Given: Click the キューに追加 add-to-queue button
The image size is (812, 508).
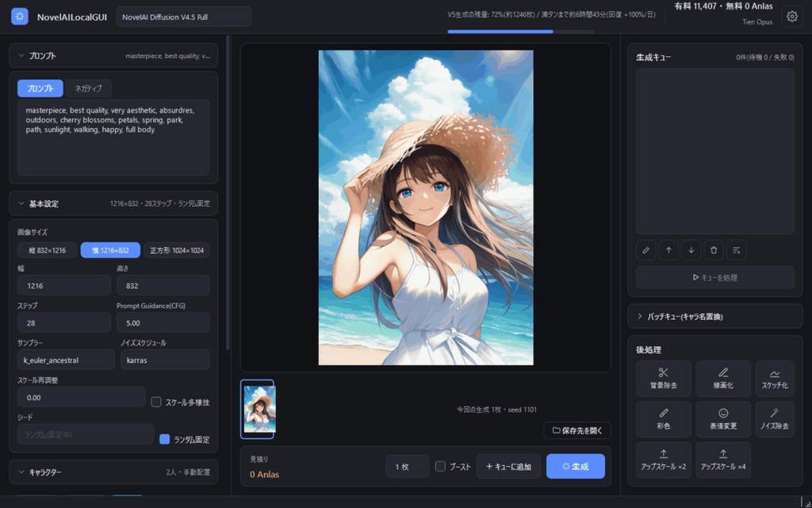Looking at the screenshot, I should click(508, 466).
